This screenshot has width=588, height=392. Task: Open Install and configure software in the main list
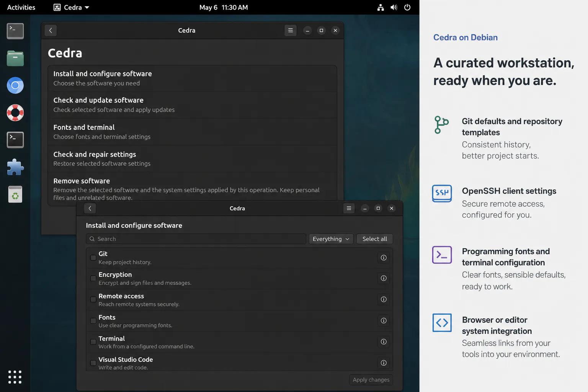[192, 78]
